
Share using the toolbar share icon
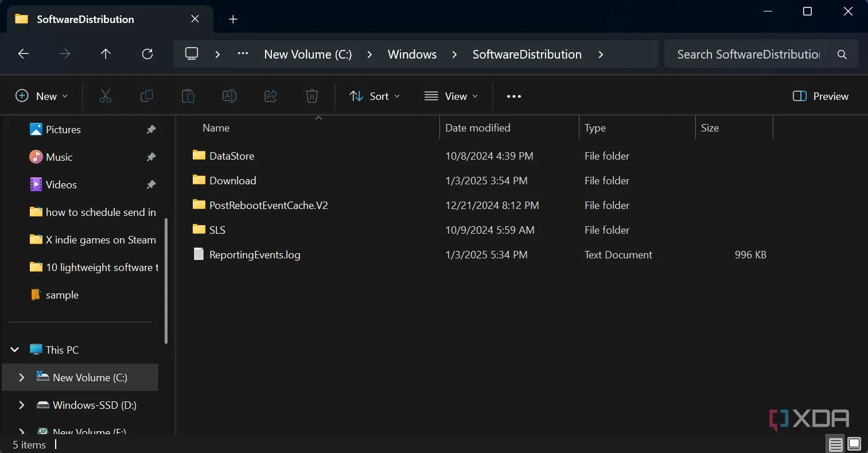point(271,96)
